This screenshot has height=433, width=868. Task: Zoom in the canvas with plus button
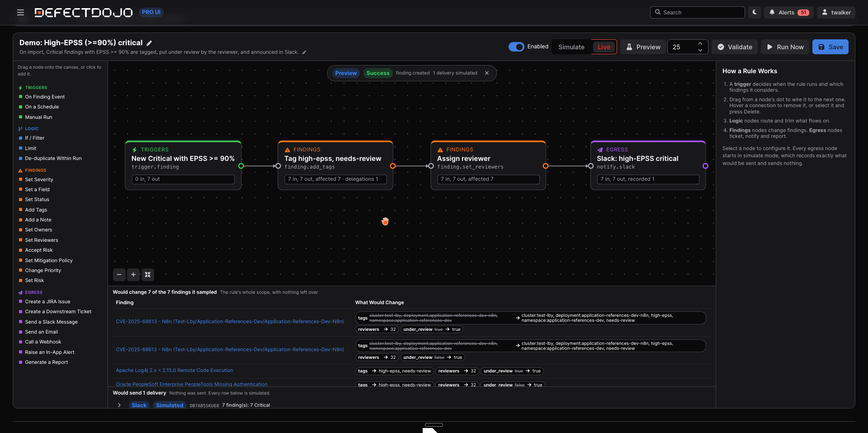pos(133,274)
